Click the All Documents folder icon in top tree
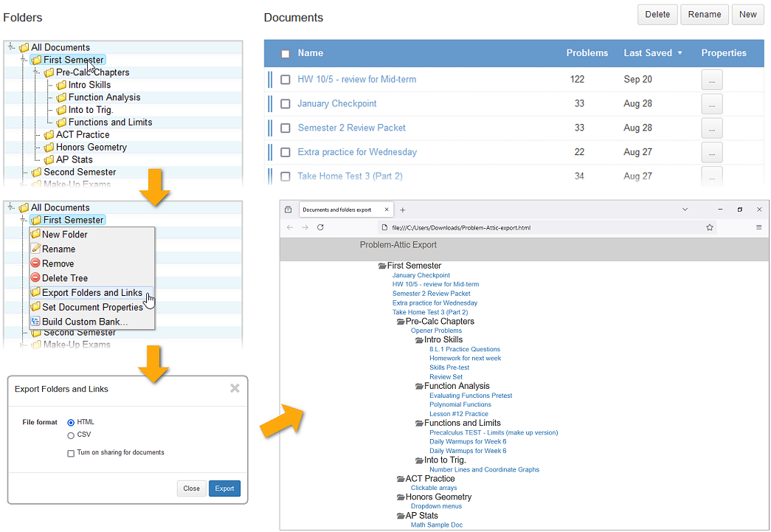Viewport: 771px width, 532px height. [24, 48]
